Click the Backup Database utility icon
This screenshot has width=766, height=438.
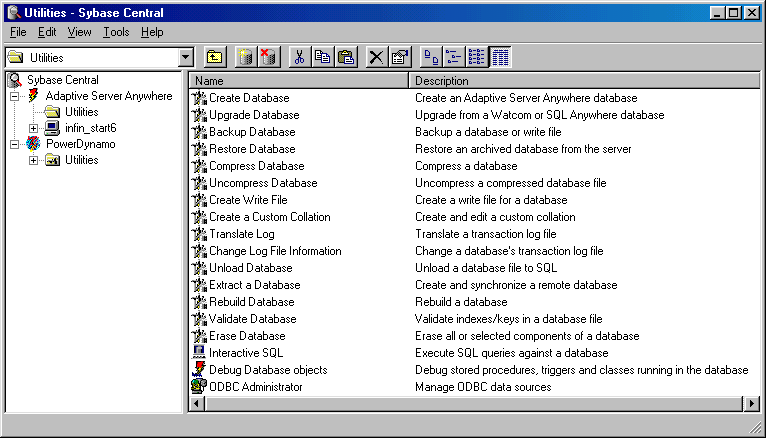[x=199, y=132]
